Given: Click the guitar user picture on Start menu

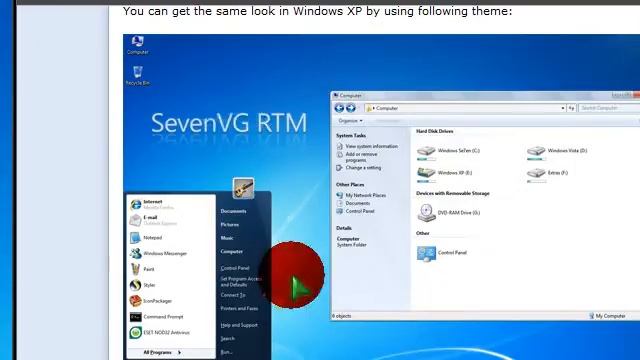Looking at the screenshot, I should point(243,188).
